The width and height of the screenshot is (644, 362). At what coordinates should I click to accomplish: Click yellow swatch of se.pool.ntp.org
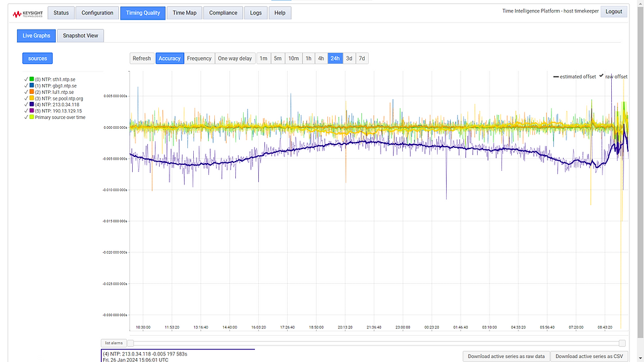coord(32,98)
